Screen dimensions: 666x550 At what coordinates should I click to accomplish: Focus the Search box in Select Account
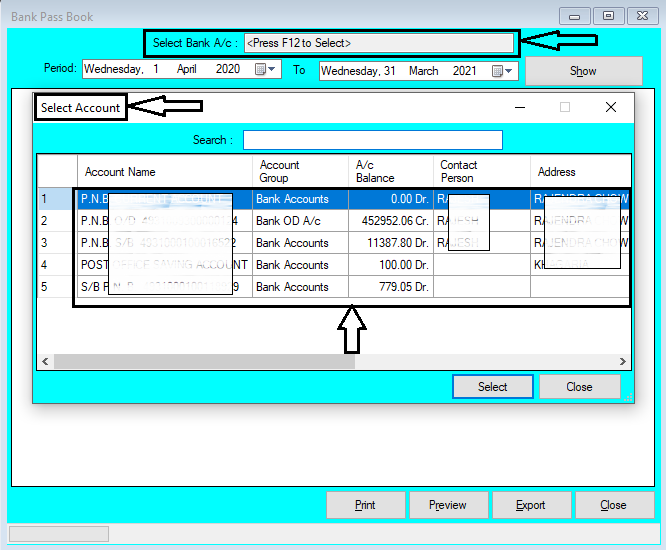click(373, 140)
